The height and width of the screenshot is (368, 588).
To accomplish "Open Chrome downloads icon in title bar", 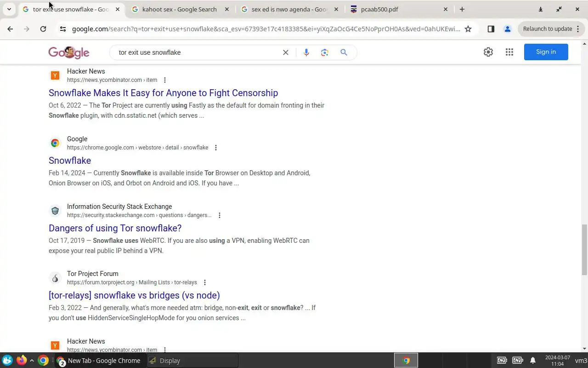I will [541, 9].
